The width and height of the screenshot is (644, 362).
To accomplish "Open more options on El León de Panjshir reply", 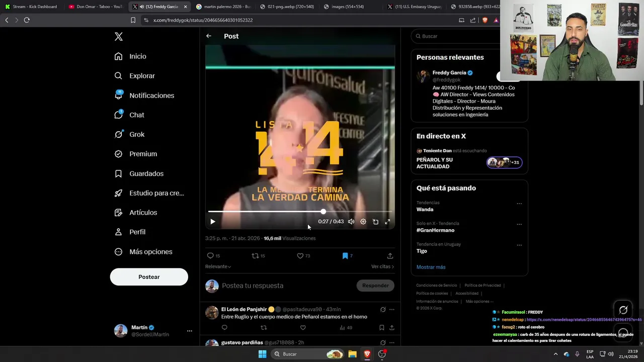I will [x=392, y=310].
